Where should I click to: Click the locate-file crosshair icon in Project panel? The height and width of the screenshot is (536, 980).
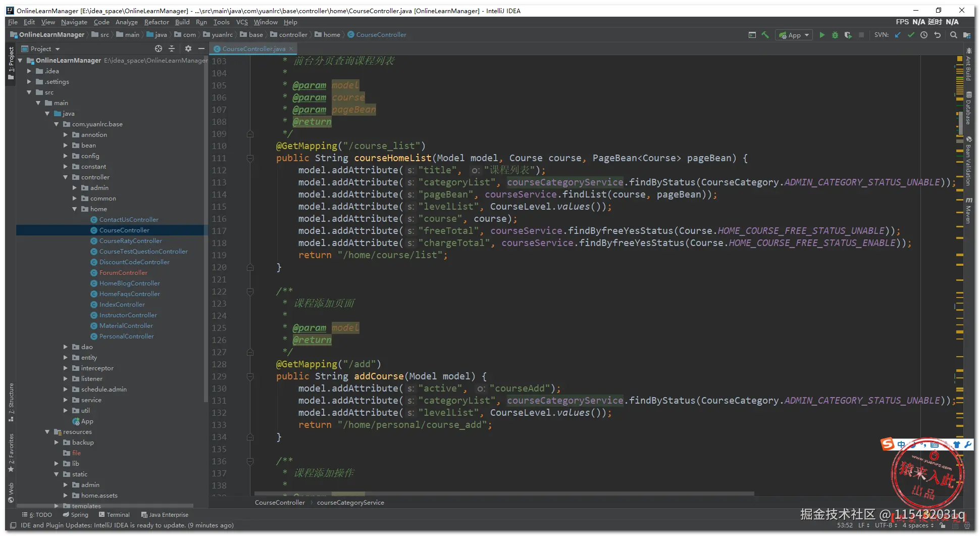click(x=159, y=48)
